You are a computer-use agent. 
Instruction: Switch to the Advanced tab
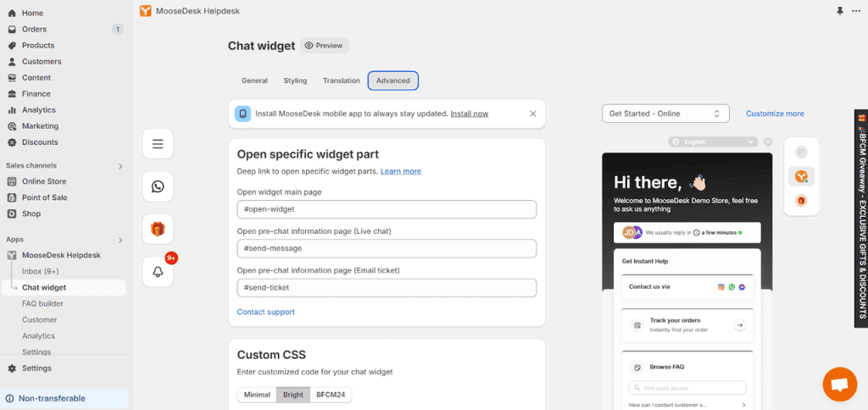(393, 80)
